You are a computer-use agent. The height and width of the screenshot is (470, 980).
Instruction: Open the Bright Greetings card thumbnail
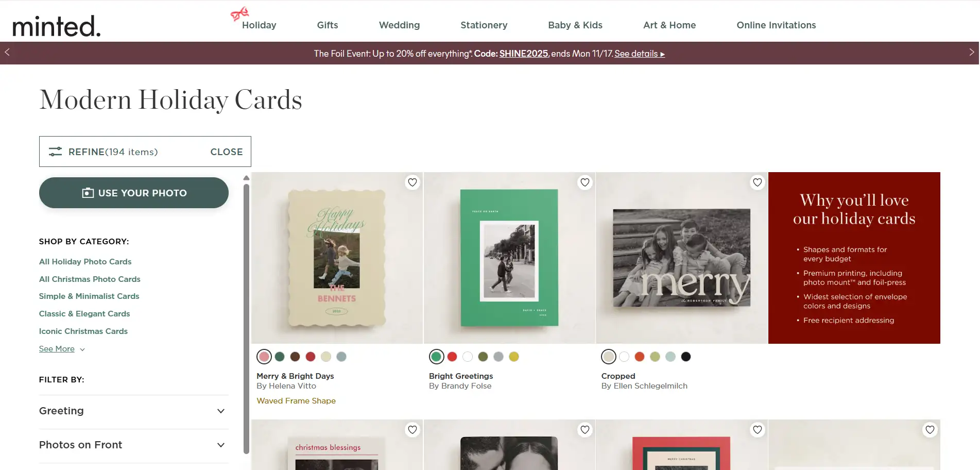point(509,258)
